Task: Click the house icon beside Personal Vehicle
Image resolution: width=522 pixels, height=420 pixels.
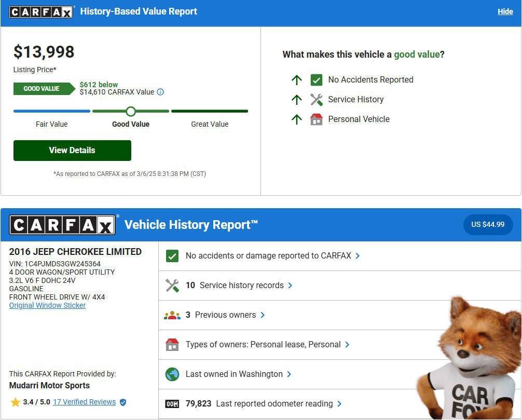Action: click(317, 119)
